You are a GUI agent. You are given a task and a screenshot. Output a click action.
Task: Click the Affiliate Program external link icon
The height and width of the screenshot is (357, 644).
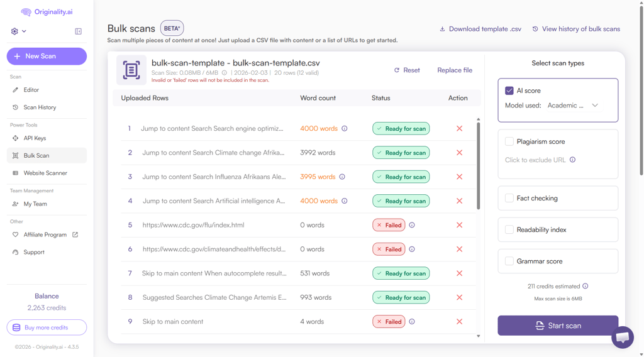(x=75, y=234)
